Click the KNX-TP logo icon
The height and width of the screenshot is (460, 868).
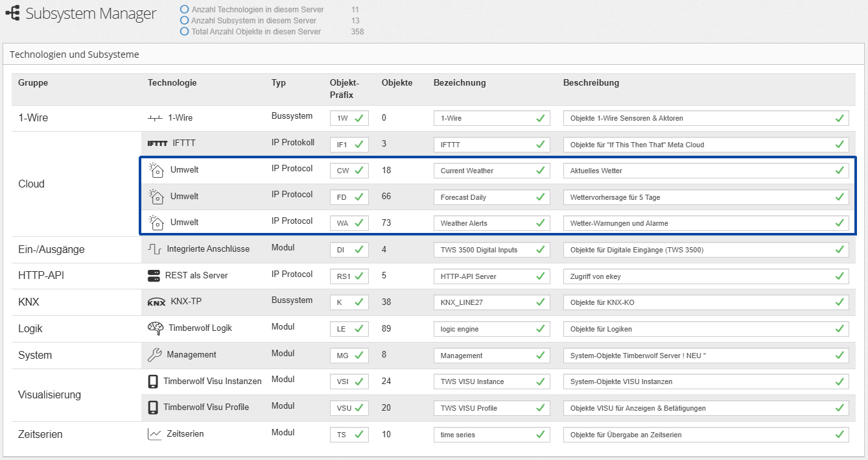pyautogui.click(x=156, y=302)
